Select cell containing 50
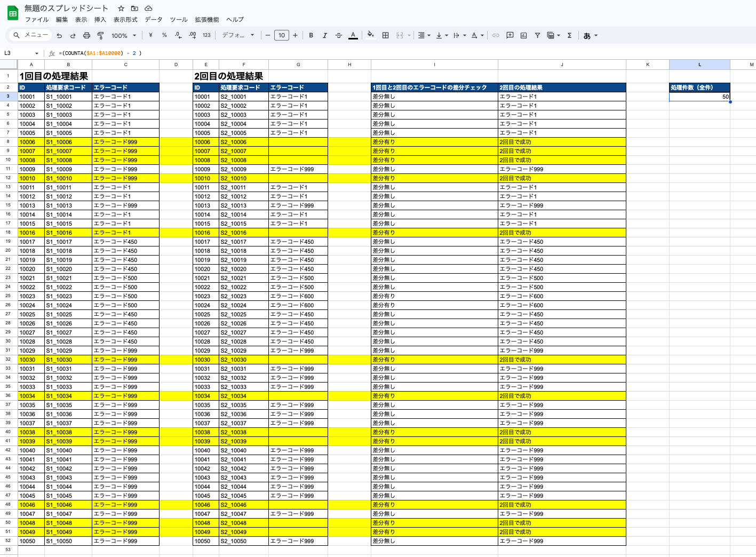This screenshot has width=756, height=557. 699,97
